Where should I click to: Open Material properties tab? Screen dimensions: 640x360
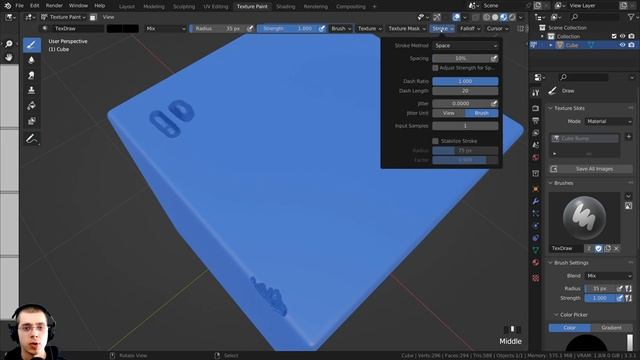(536, 262)
